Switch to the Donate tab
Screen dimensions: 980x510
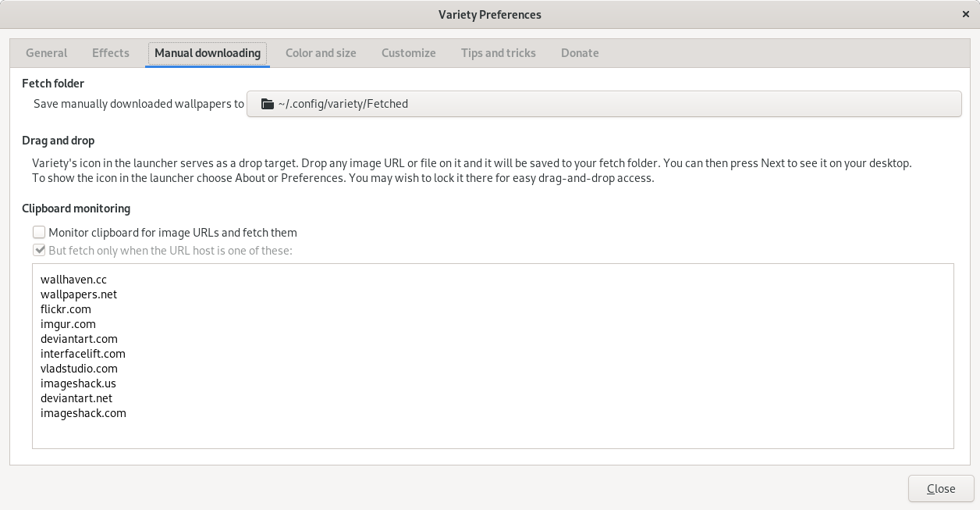coord(580,53)
